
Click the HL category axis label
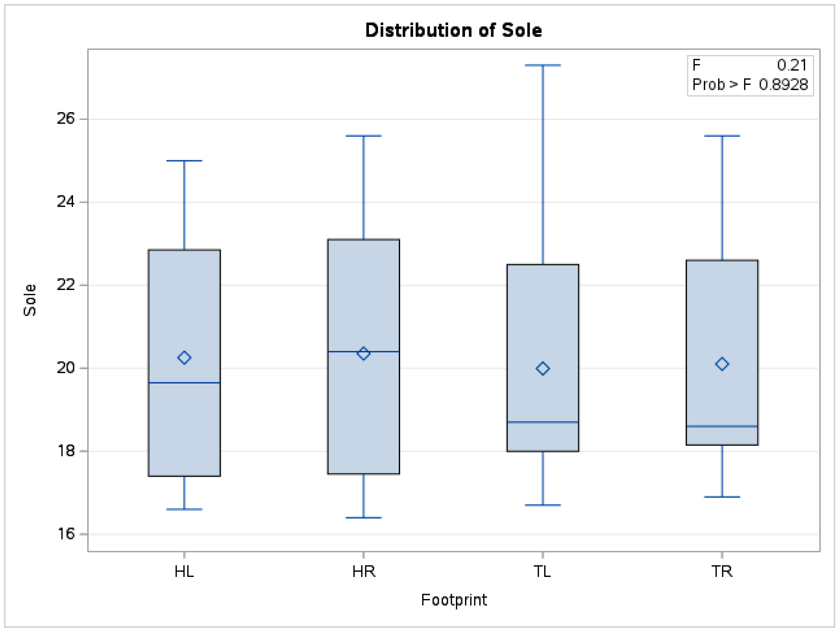pyautogui.click(x=184, y=571)
